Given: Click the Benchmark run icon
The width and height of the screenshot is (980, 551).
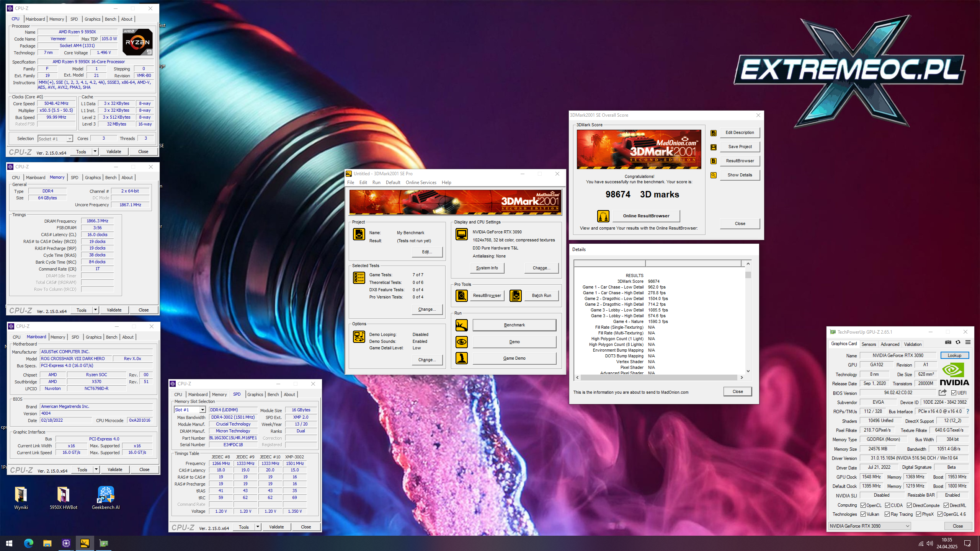Looking at the screenshot, I should click(462, 325).
